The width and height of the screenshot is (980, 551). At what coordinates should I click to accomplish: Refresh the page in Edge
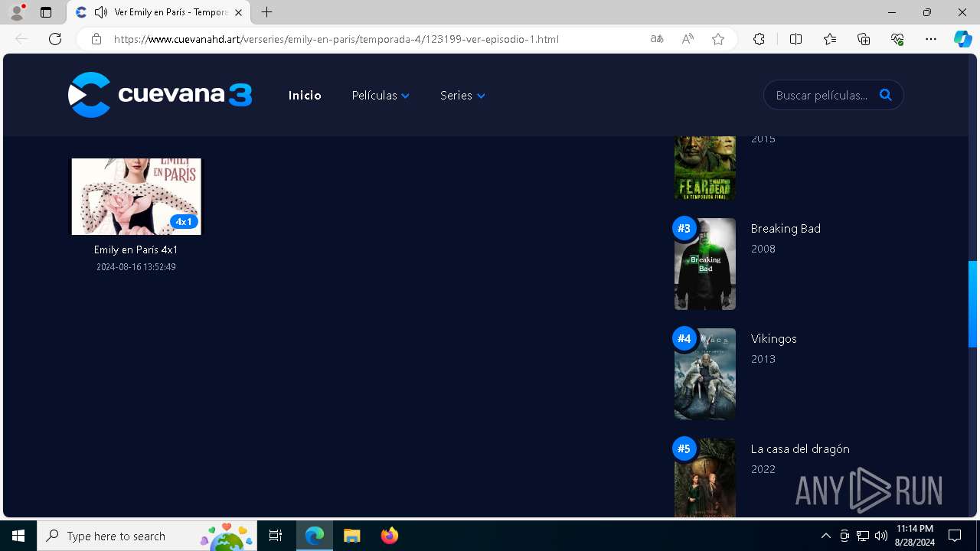click(x=55, y=39)
